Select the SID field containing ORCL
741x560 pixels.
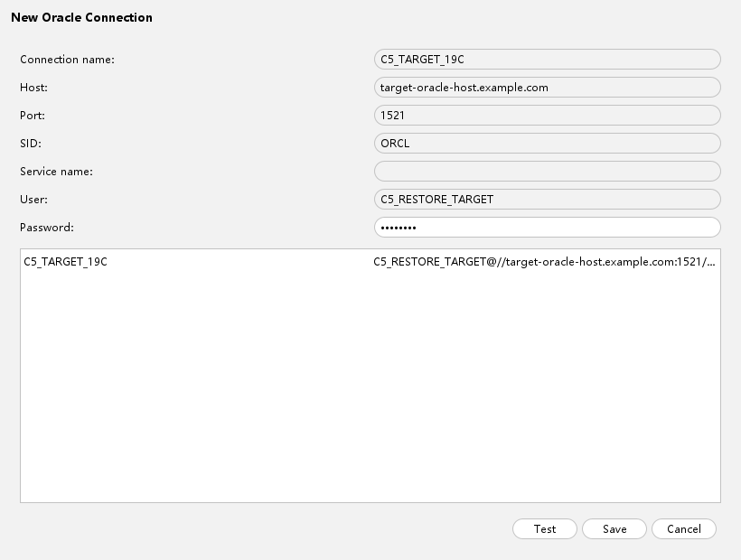[x=548, y=143]
